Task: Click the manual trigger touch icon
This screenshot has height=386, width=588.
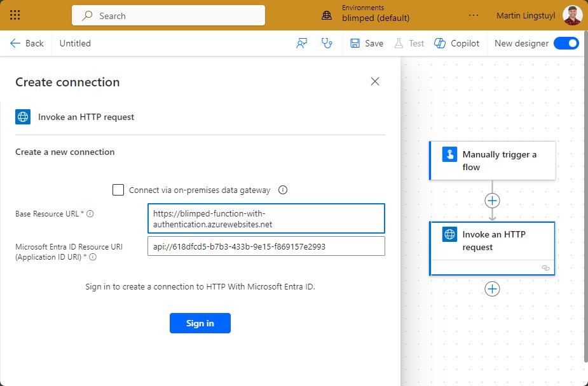Action: [x=449, y=154]
